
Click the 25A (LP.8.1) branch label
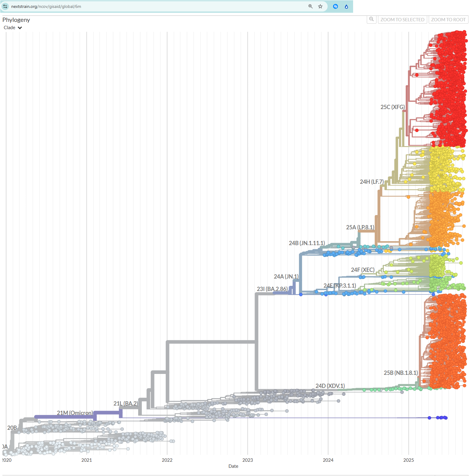[x=360, y=228]
